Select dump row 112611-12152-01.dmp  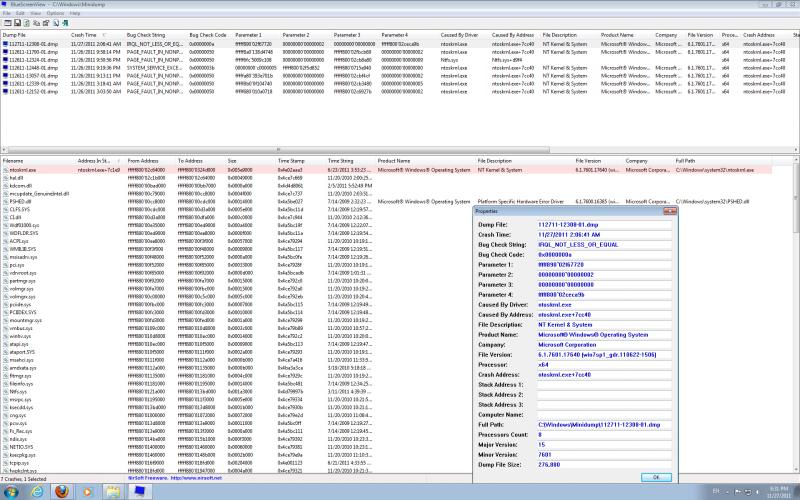398,92
